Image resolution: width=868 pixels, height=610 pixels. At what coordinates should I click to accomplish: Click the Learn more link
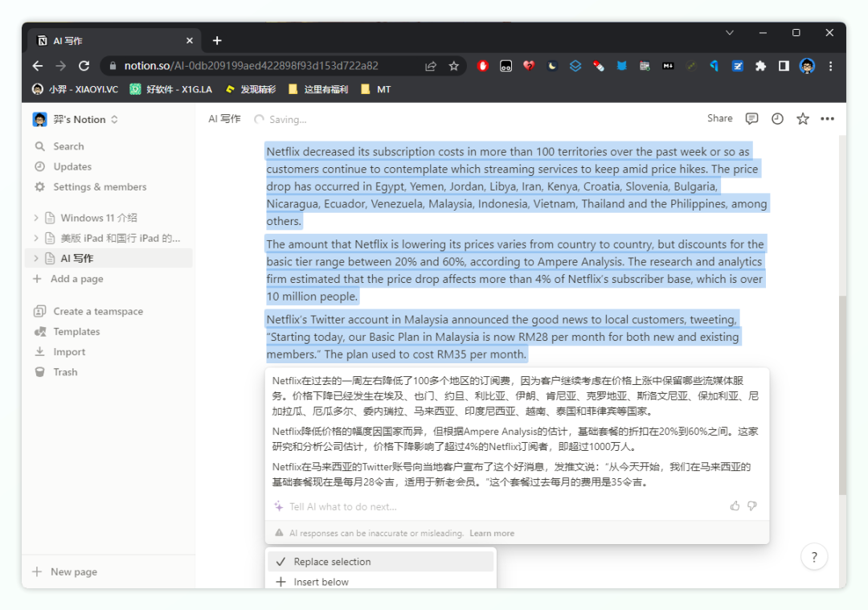click(492, 533)
